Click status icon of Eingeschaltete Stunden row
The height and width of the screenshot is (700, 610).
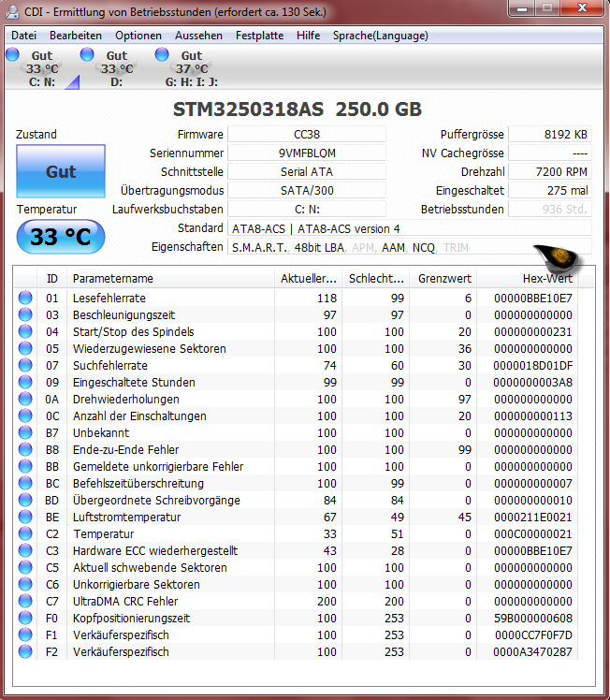pos(25,382)
